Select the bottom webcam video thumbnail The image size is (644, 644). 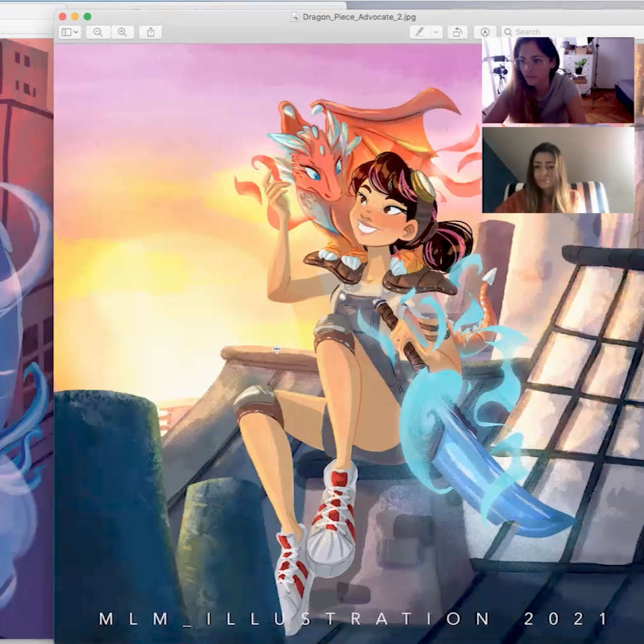tap(558, 170)
